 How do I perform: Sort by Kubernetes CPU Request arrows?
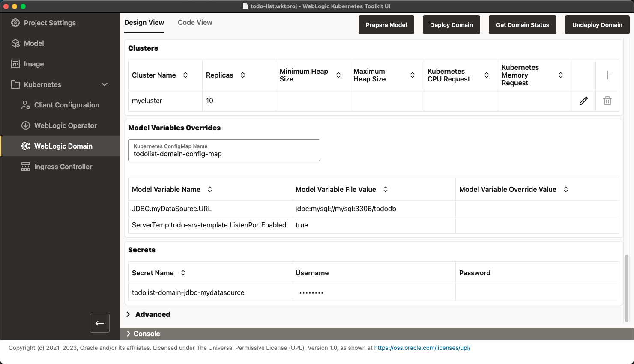tap(487, 75)
